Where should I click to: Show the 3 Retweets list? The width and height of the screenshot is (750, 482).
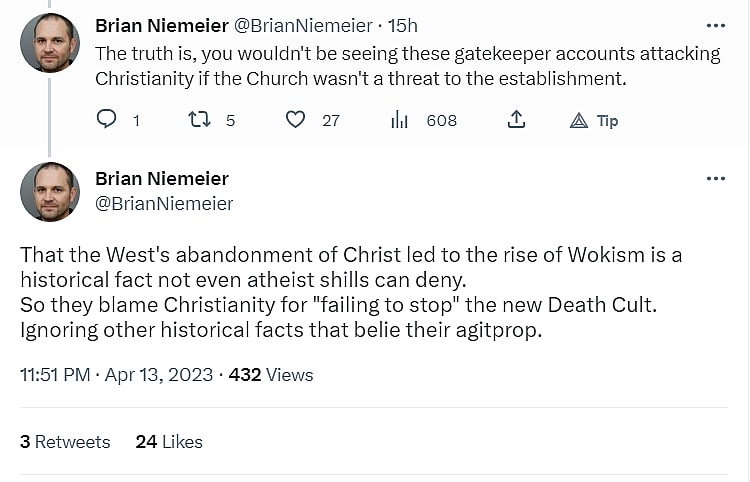pyautogui.click(x=65, y=441)
